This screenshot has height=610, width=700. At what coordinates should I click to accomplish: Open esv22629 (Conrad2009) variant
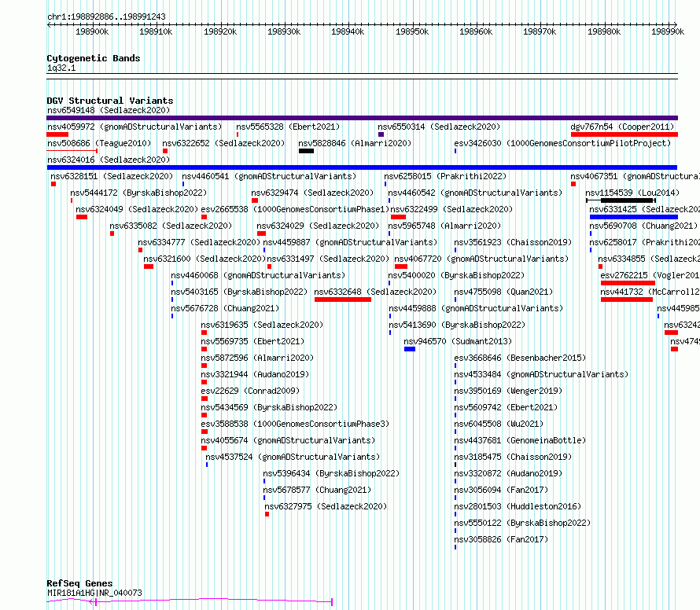[250, 391]
